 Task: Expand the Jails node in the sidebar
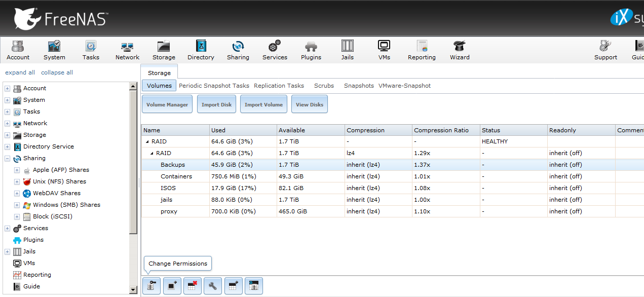click(7, 252)
